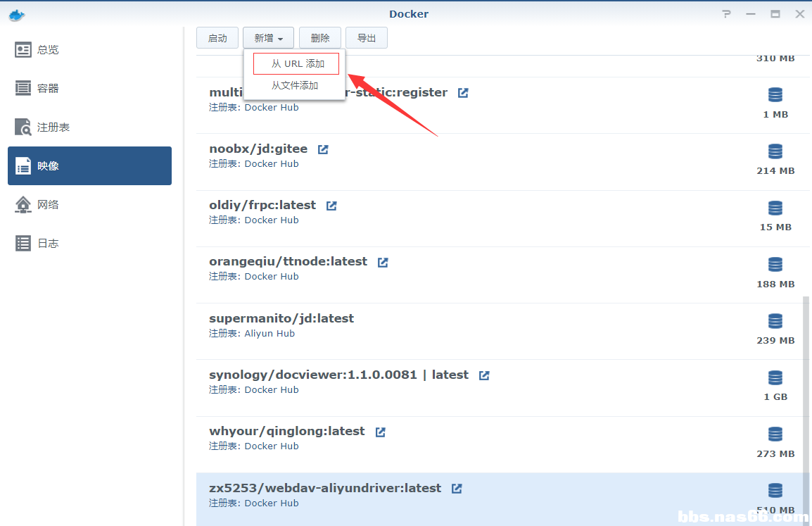812x526 pixels.
Task: Select the oldiy/frpc:latest image name
Action: (x=262, y=205)
